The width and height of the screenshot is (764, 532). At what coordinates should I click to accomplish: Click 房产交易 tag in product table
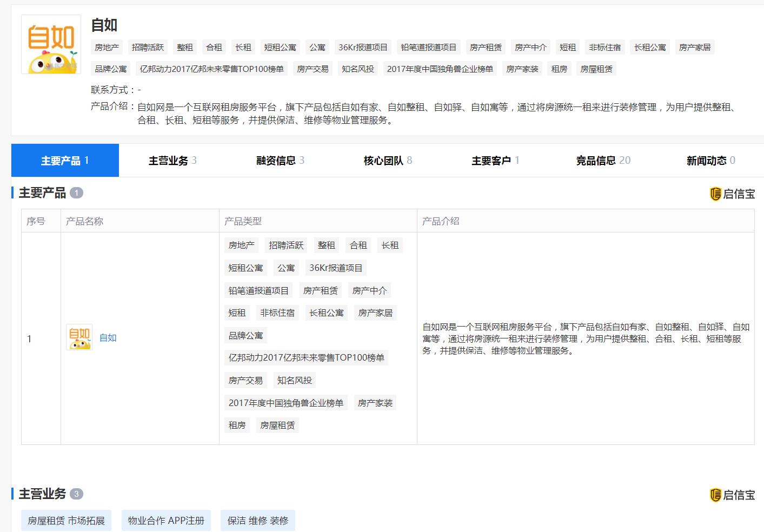(x=245, y=381)
